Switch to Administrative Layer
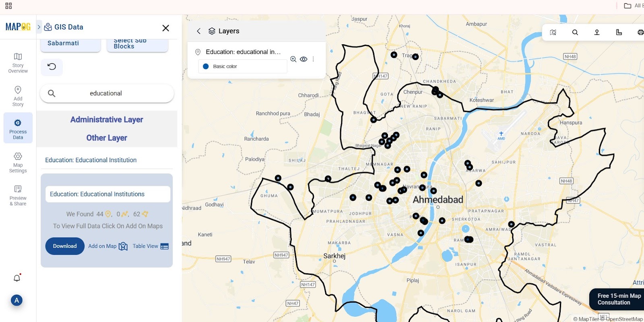Screen dimensions: 644x322 107,120
